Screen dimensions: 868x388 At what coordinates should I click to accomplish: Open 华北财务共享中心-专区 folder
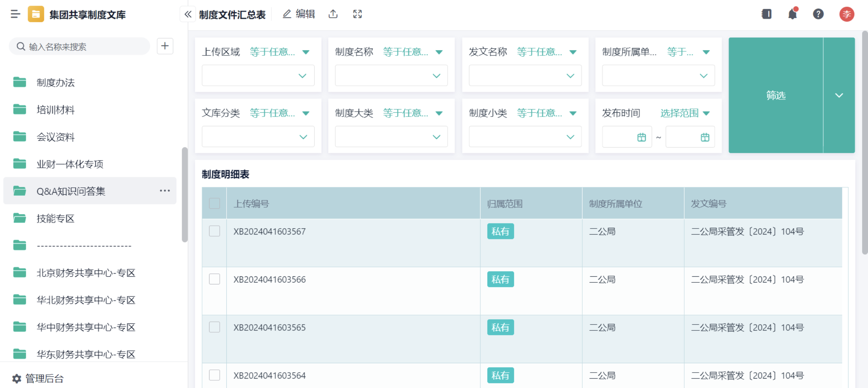[86, 300]
